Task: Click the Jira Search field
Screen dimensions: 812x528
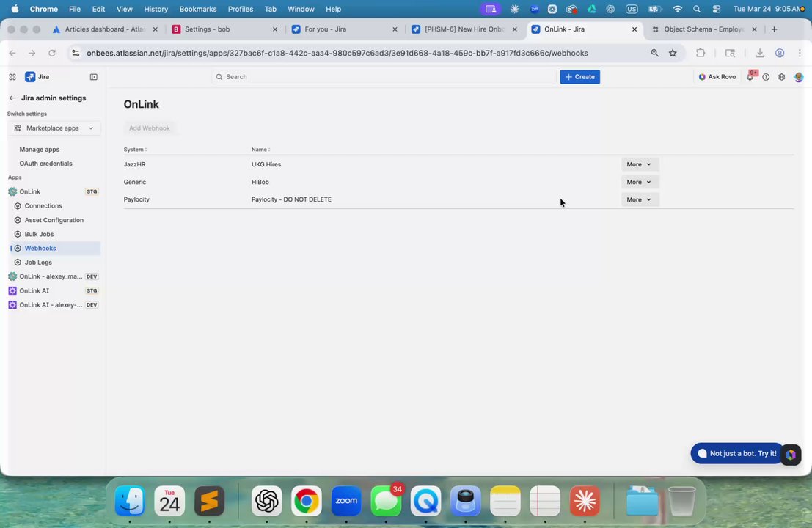Action: coord(384,76)
